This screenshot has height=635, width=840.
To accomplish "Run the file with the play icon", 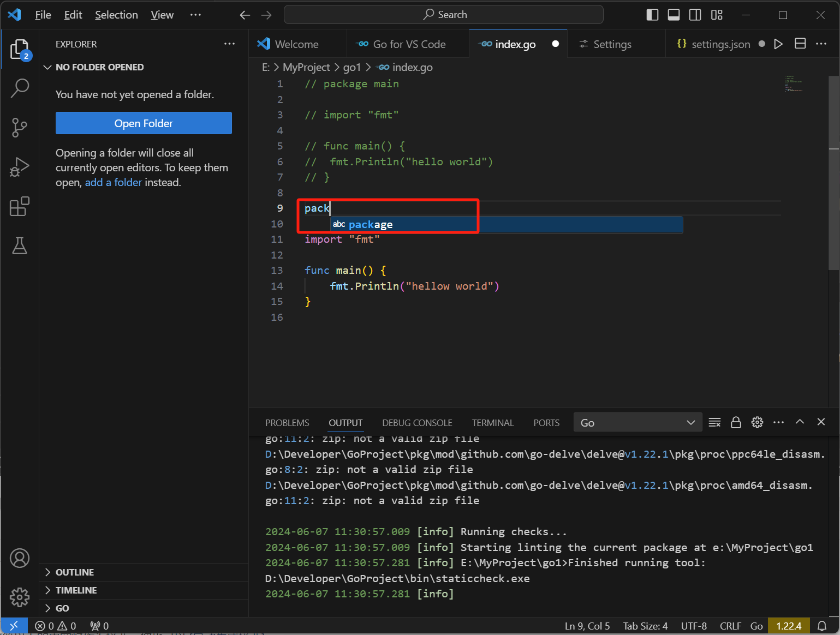I will click(x=778, y=44).
